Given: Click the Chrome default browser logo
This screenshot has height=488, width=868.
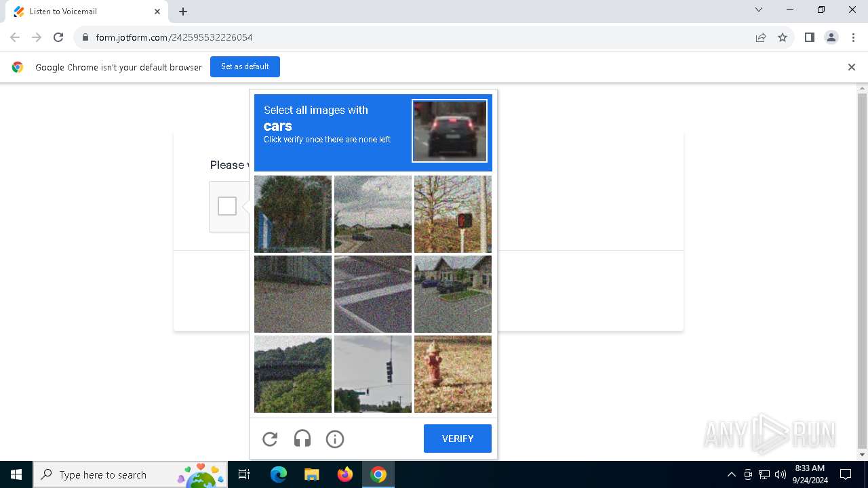Looking at the screenshot, I should coord(18,67).
